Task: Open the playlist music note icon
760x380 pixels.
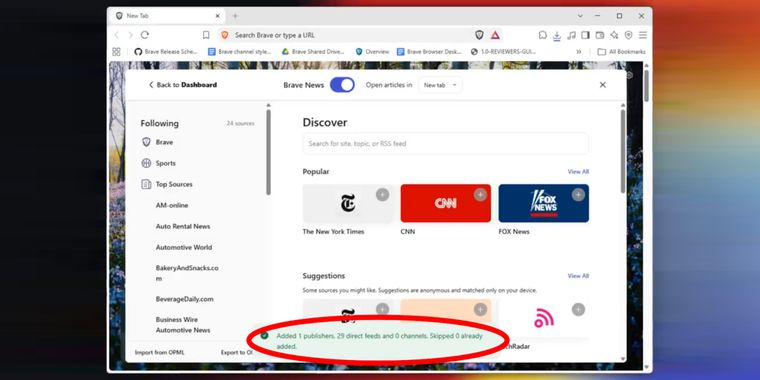Action: coord(571,35)
